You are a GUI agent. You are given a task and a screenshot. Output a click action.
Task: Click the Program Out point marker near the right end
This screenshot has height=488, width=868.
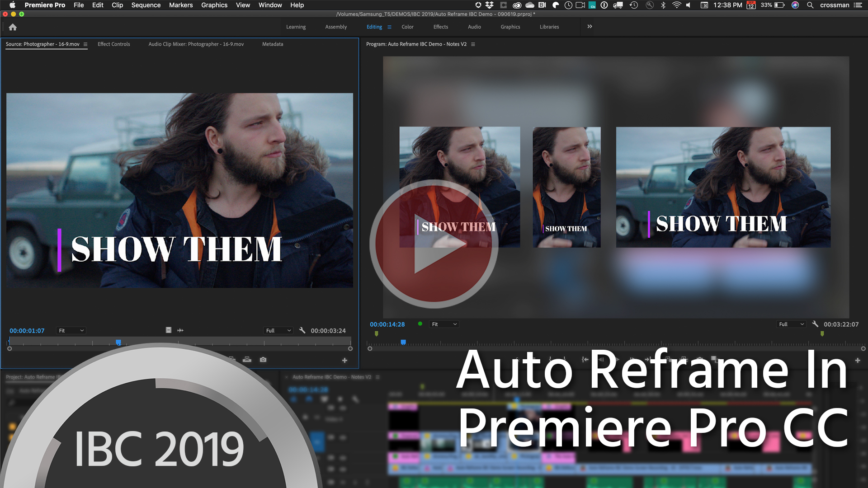(x=822, y=334)
